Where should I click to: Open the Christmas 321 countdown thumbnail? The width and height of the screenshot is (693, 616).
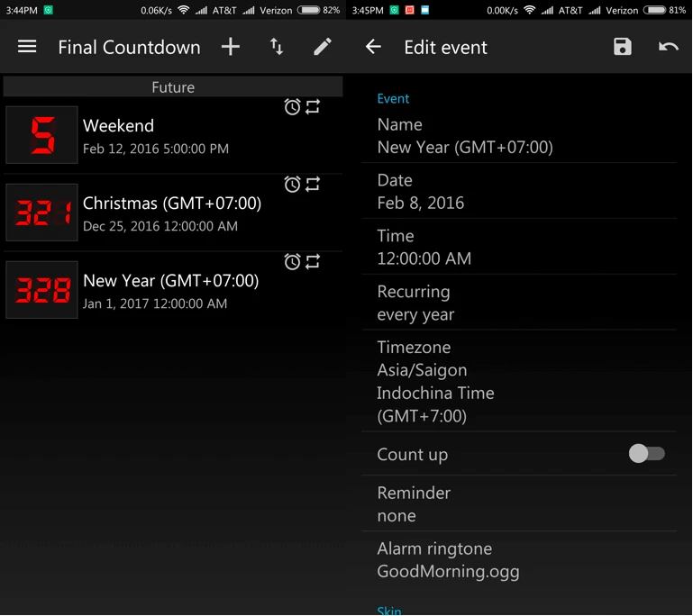coord(42,213)
